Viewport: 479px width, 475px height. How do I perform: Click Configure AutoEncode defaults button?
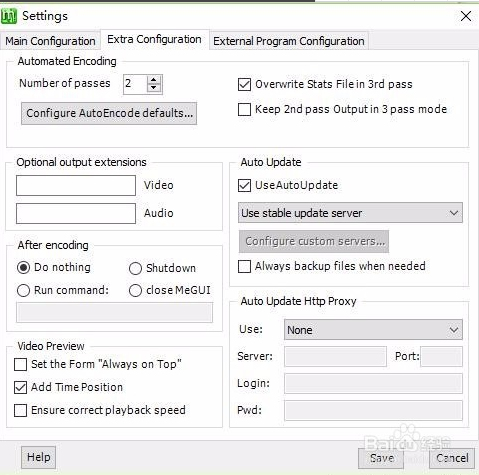click(x=109, y=113)
